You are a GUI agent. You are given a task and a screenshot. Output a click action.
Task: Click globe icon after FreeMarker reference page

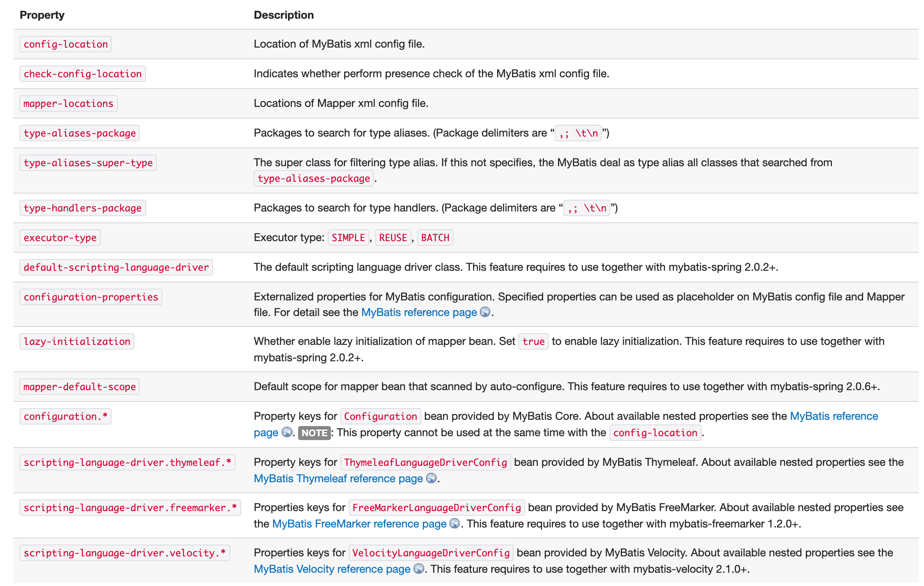(455, 524)
